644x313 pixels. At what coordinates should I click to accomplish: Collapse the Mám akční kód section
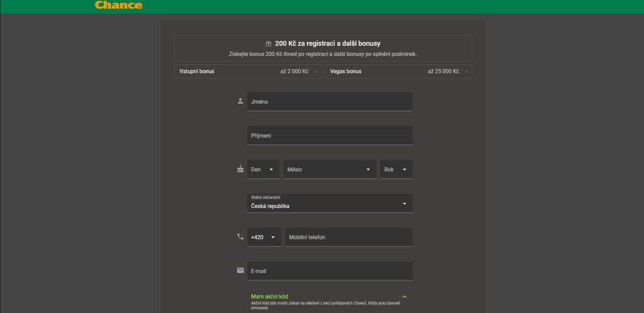click(x=404, y=297)
